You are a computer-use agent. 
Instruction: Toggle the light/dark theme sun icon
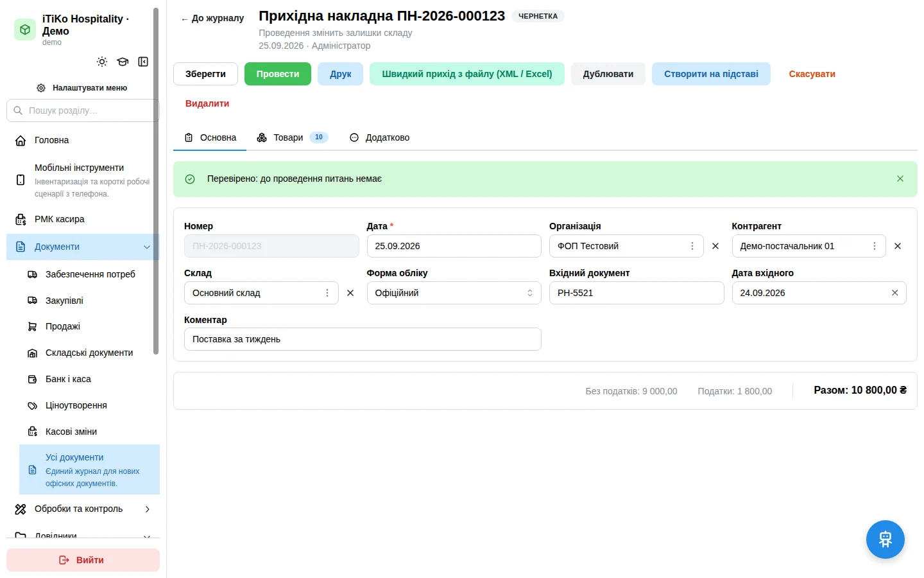pos(102,62)
